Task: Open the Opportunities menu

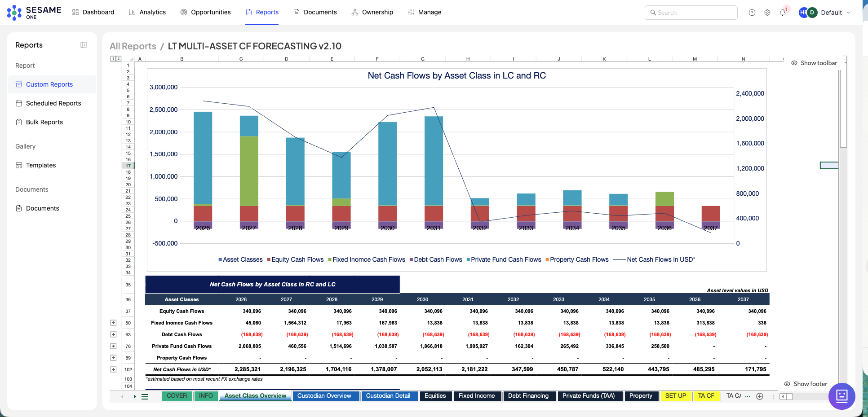Action: [x=206, y=12]
